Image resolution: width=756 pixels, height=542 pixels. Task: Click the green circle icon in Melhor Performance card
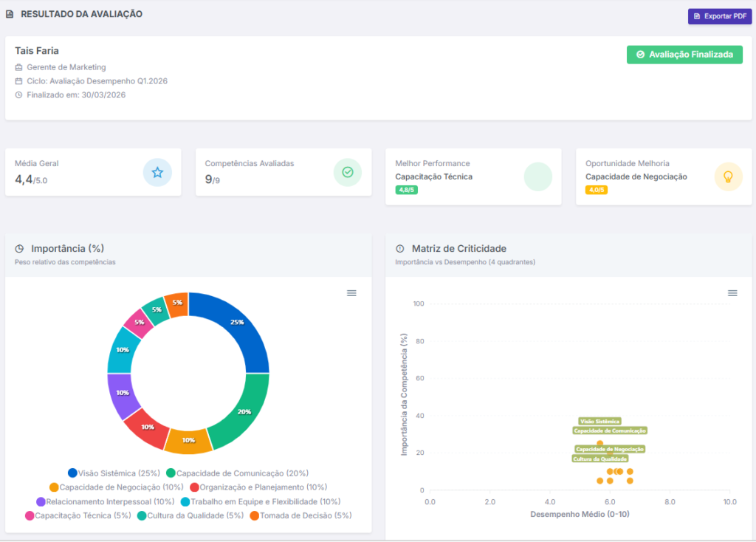[x=537, y=176]
